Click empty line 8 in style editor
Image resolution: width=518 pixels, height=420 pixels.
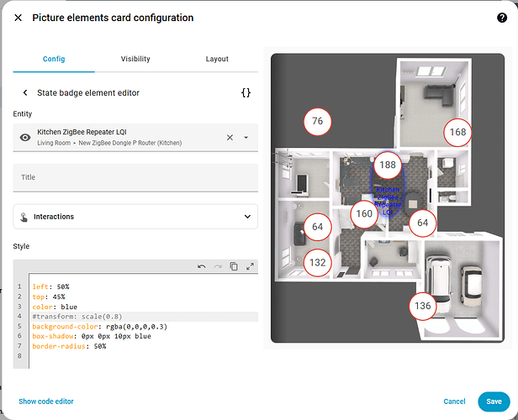click(x=144, y=356)
